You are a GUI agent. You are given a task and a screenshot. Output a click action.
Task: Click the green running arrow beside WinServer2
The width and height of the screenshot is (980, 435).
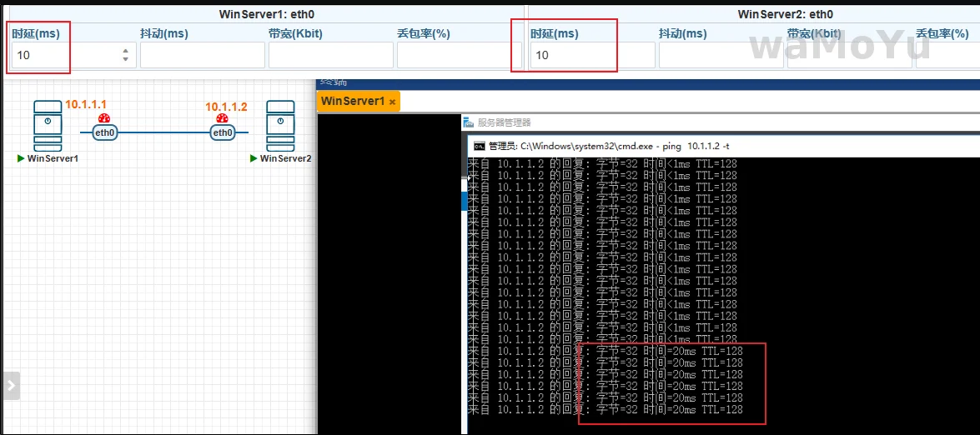click(x=254, y=158)
